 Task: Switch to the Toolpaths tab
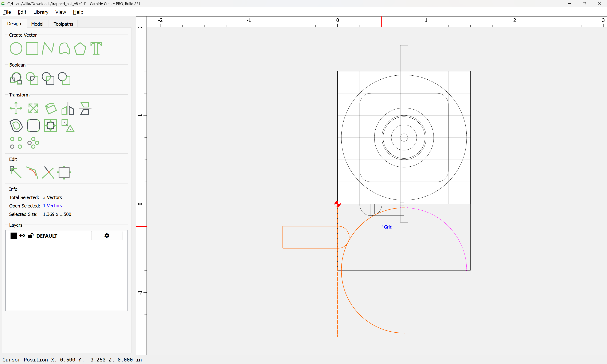[x=63, y=24]
